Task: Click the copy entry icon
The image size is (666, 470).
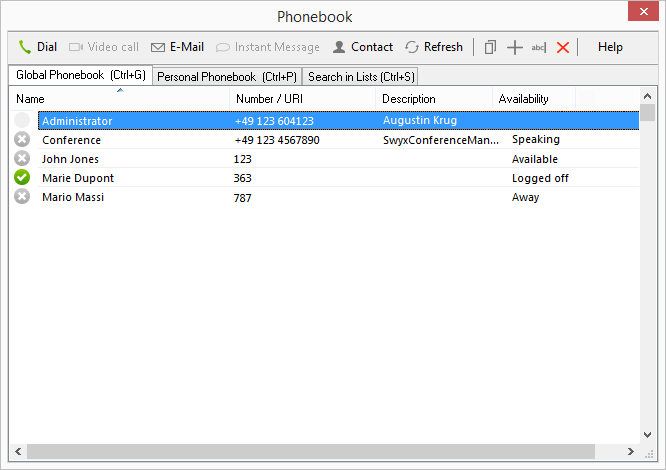Action: coord(490,47)
